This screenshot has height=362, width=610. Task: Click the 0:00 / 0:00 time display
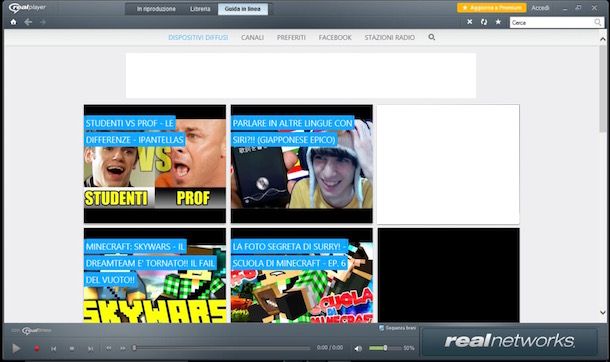(x=330, y=348)
